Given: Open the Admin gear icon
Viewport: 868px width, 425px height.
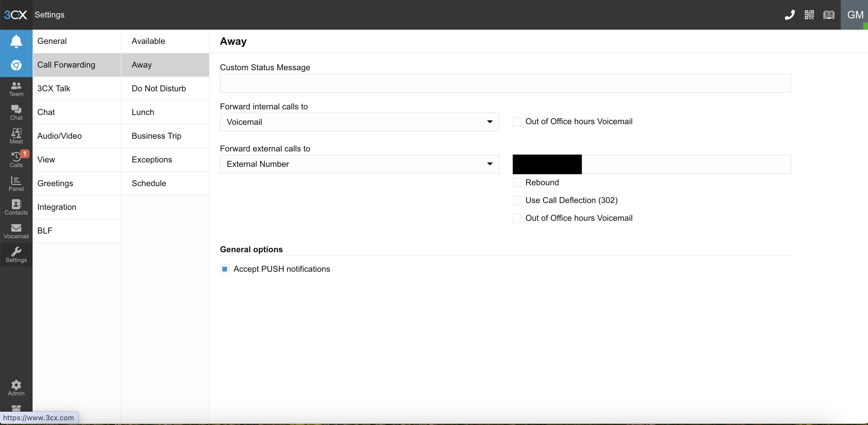Looking at the screenshot, I should pyautogui.click(x=16, y=388).
